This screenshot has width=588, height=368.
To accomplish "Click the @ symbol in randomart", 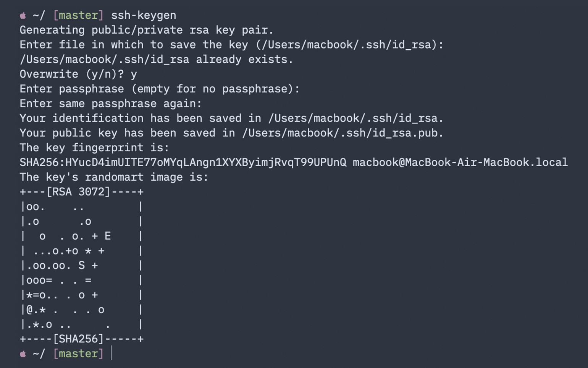I will tap(29, 310).
